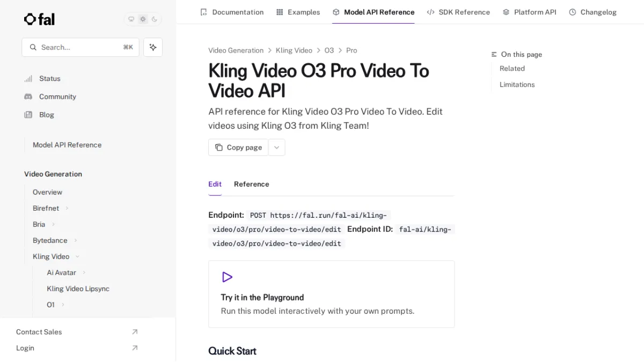The height and width of the screenshot is (362, 644).
Task: Click the SDK Reference code icon
Action: point(430,12)
